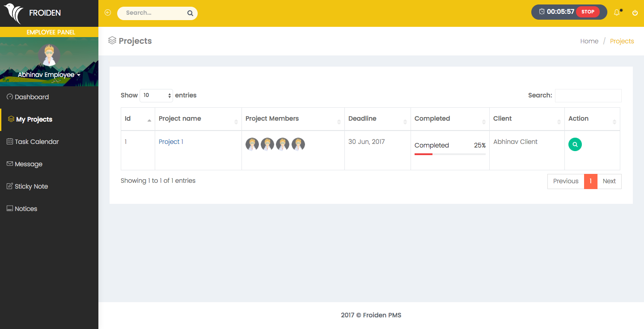
Task: Click the sidebar collapse arrow icon
Action: pos(107,13)
